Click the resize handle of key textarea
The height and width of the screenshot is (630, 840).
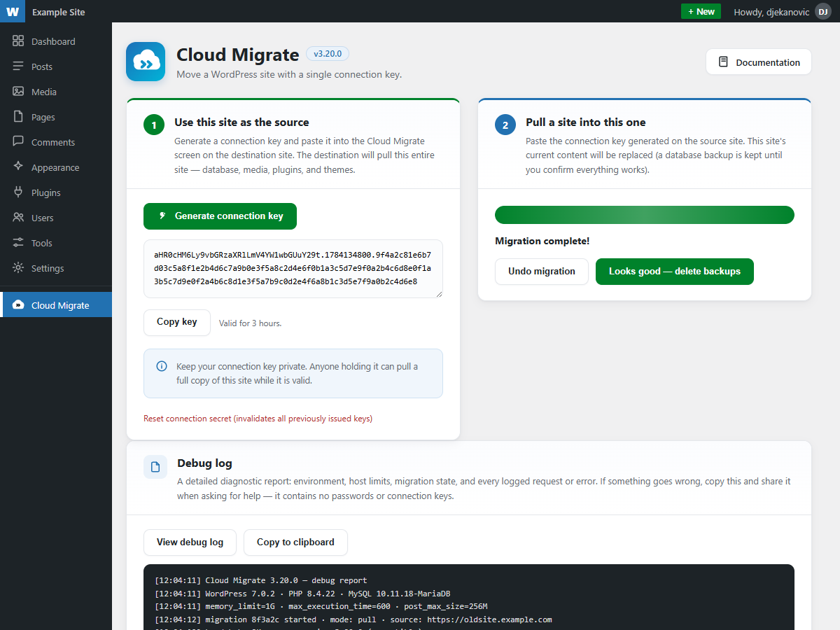point(439,294)
